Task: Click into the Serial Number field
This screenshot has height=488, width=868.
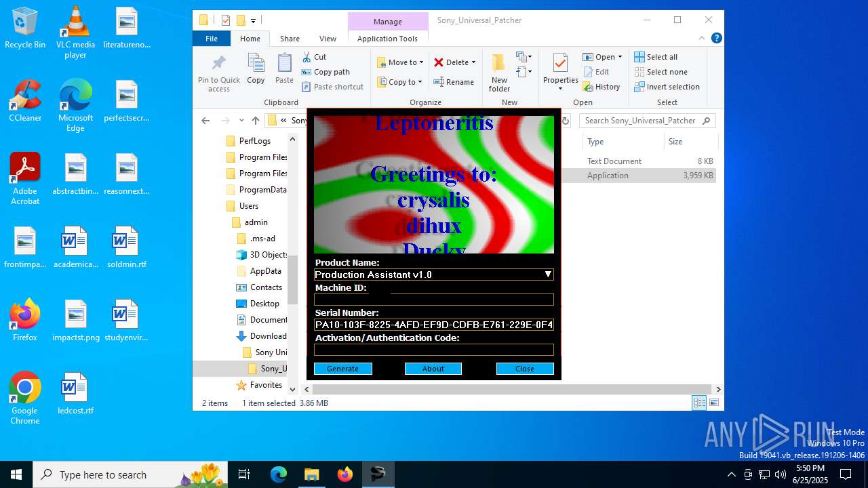Action: coord(434,325)
